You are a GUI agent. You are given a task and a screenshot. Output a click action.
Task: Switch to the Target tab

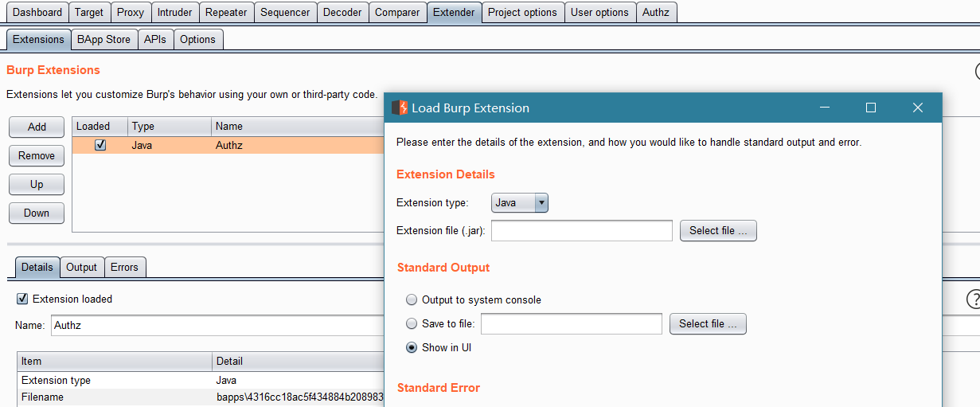click(x=89, y=12)
